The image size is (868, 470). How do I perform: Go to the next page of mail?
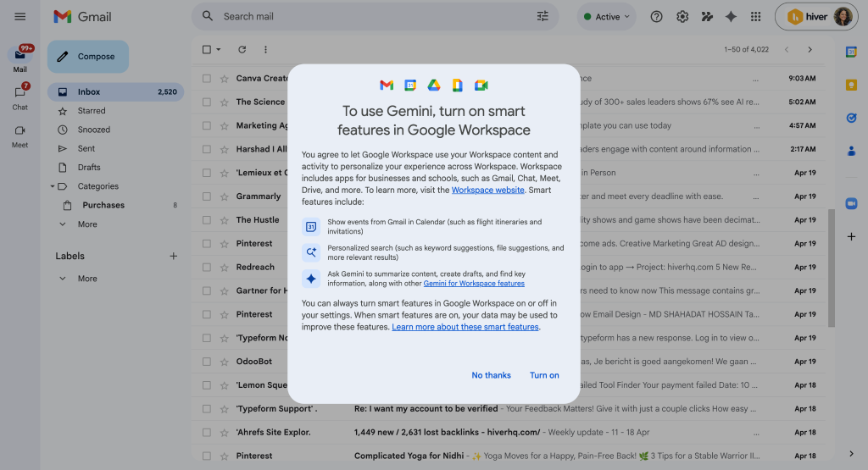(x=810, y=49)
